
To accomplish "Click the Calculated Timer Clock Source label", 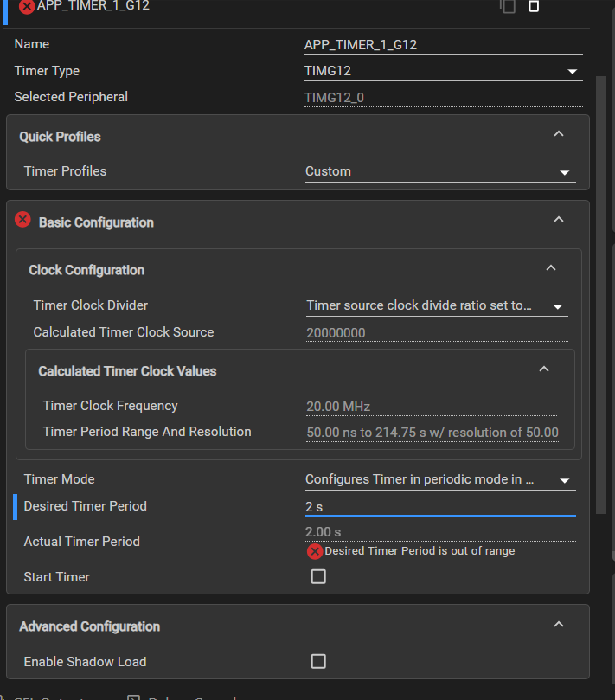I will 124,332.
